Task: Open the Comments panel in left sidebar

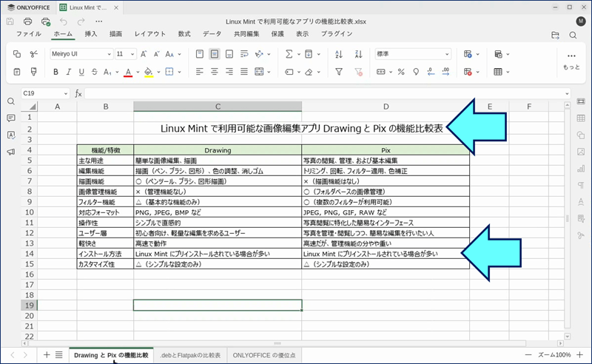Action: (11, 118)
